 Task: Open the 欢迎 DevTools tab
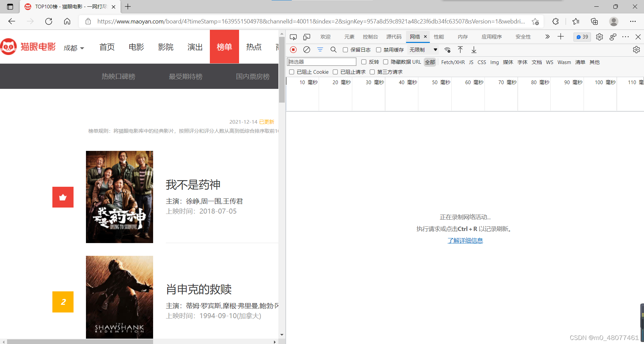pyautogui.click(x=325, y=37)
